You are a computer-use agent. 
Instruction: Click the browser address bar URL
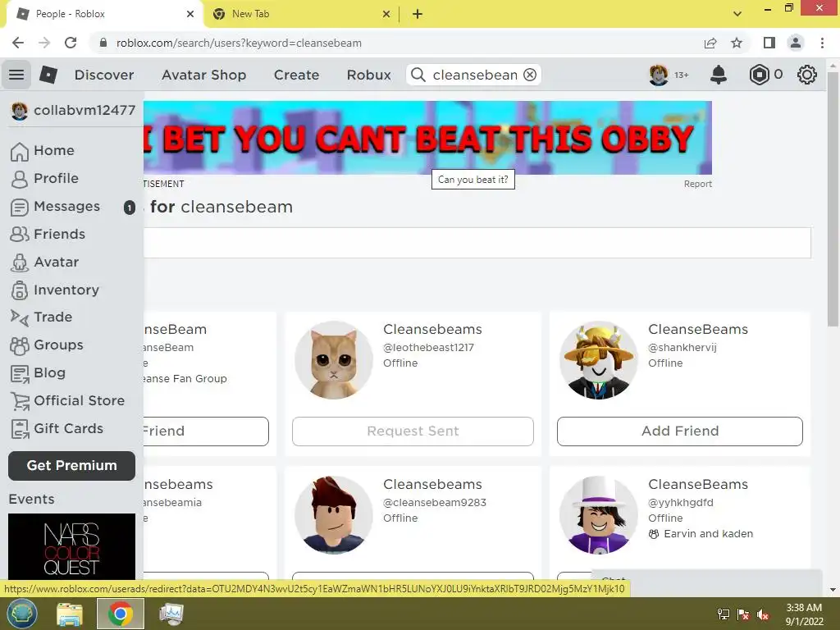pos(239,43)
